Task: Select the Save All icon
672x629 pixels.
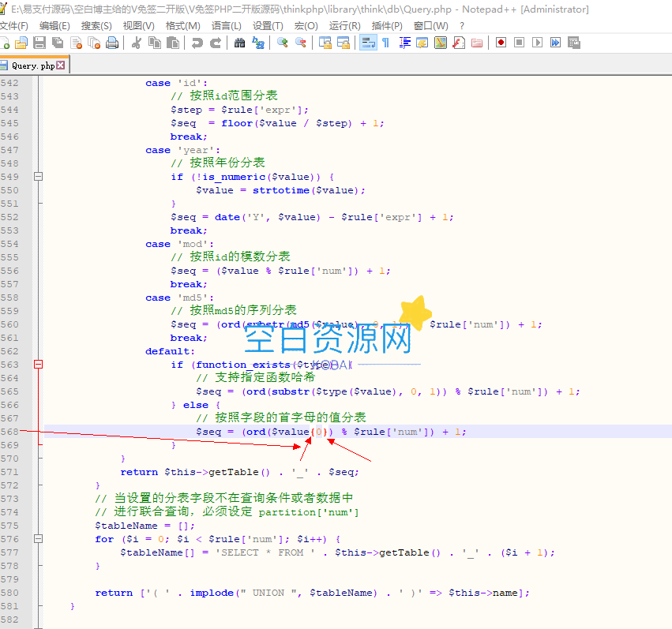Action: pos(58,43)
